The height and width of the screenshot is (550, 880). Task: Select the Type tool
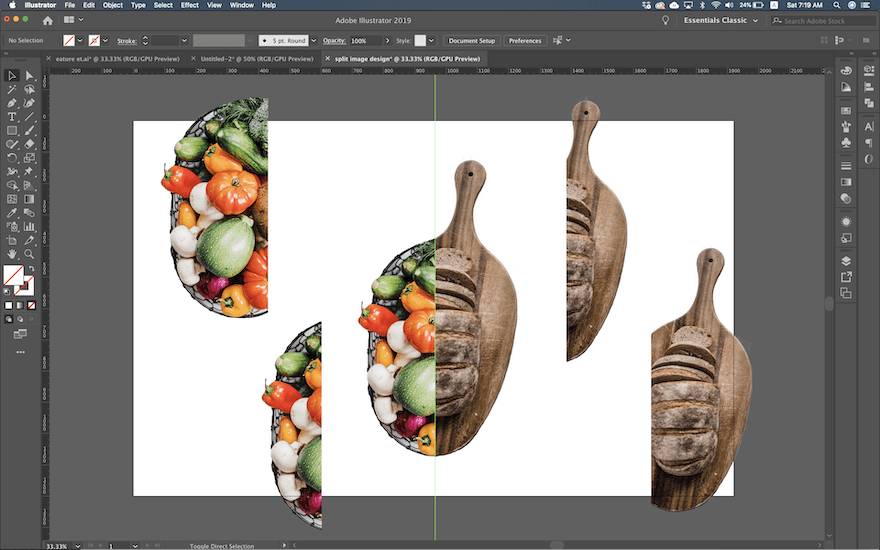[12, 117]
